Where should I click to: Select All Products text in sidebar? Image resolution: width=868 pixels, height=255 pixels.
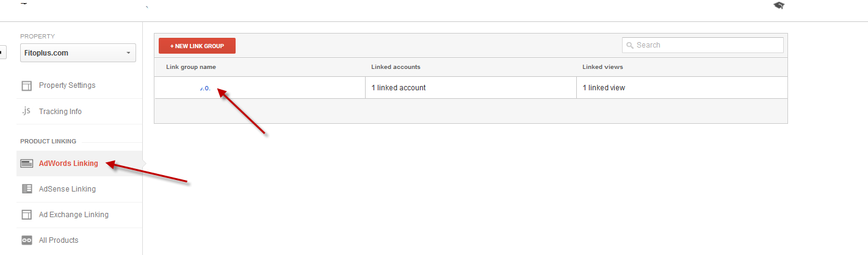[59, 240]
